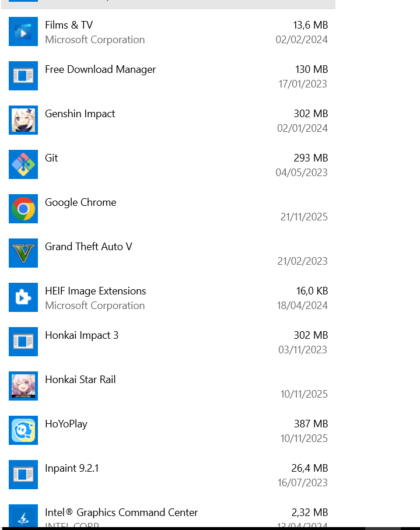Click Honkai Impact 3's 302 MB size

[311, 335]
